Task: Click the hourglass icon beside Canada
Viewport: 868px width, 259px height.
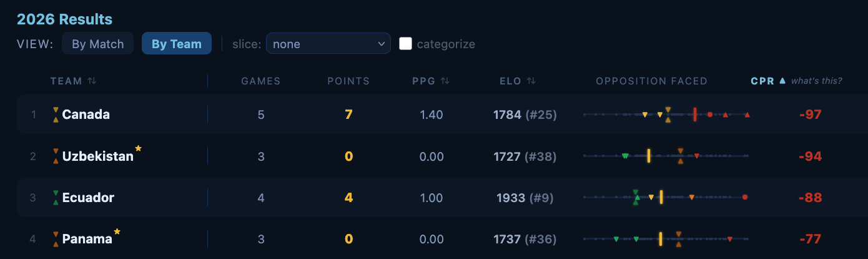Action: click(x=56, y=114)
